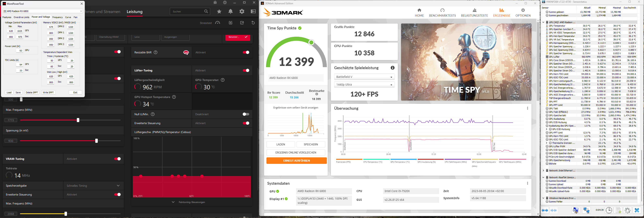
Task: Open the 1440p Ultra resolution dropdown
Action: pyautogui.click(x=364, y=85)
